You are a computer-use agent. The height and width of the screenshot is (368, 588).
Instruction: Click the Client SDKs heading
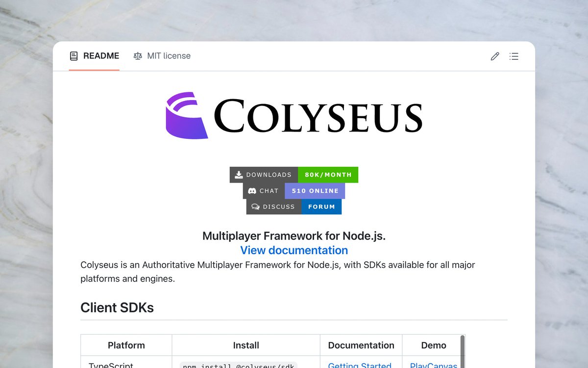pyautogui.click(x=117, y=308)
